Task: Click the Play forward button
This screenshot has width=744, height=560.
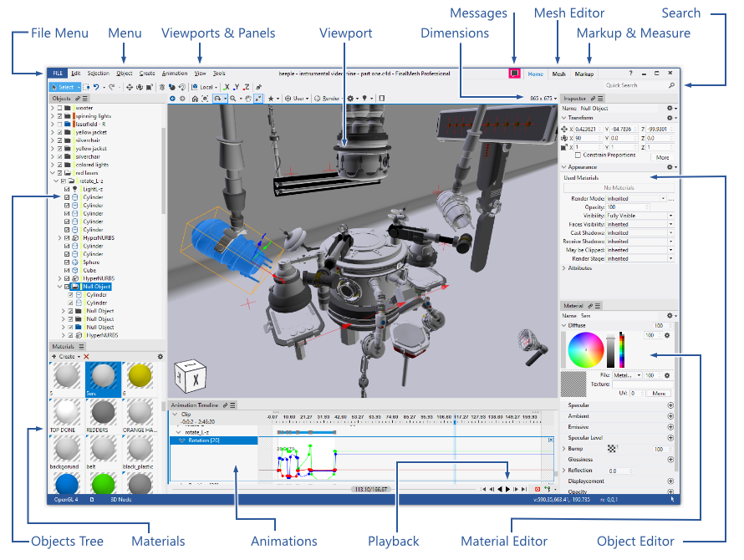Action: click(507, 489)
